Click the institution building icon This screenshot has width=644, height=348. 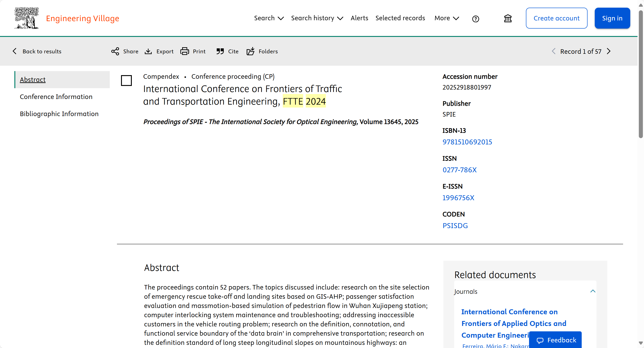[508, 18]
